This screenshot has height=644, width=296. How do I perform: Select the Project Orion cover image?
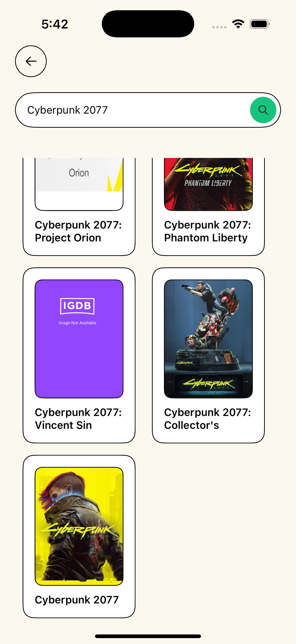pos(79,184)
